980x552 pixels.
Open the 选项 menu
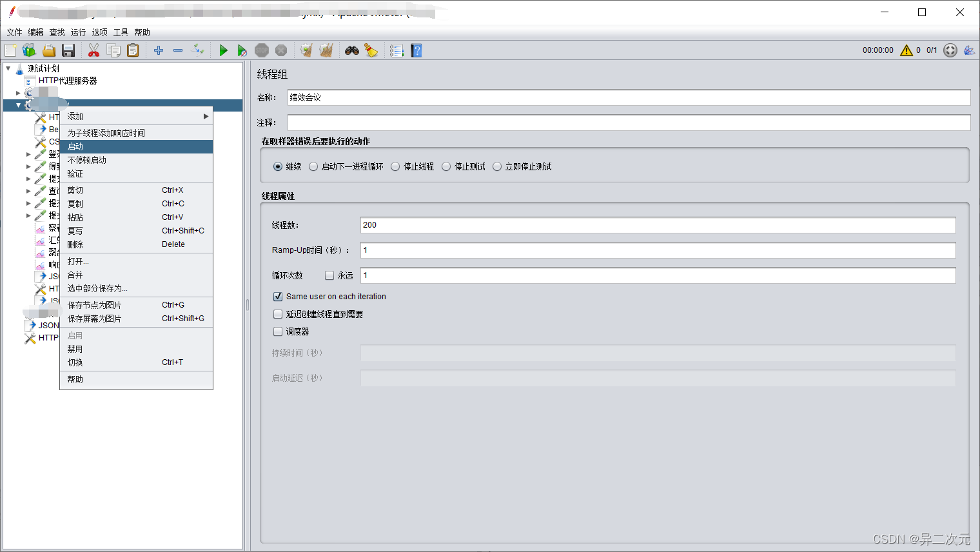(x=99, y=32)
